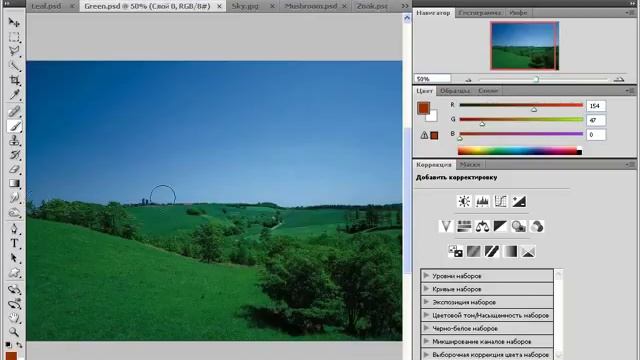Select the Blur tool
640x360 pixels.
(14, 198)
